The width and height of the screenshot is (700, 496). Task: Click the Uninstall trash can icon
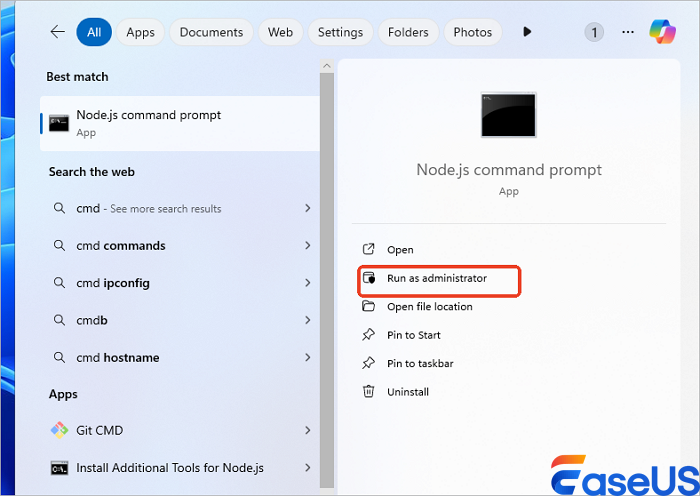tap(368, 391)
